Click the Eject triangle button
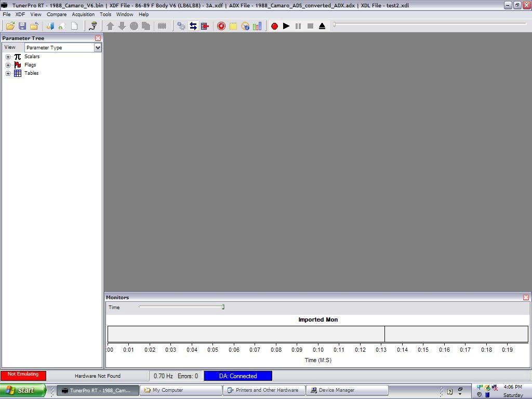This screenshot has width=532, height=399. [x=322, y=26]
